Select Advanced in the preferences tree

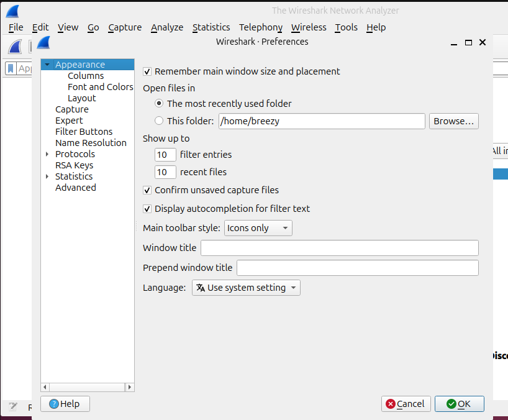(x=76, y=188)
